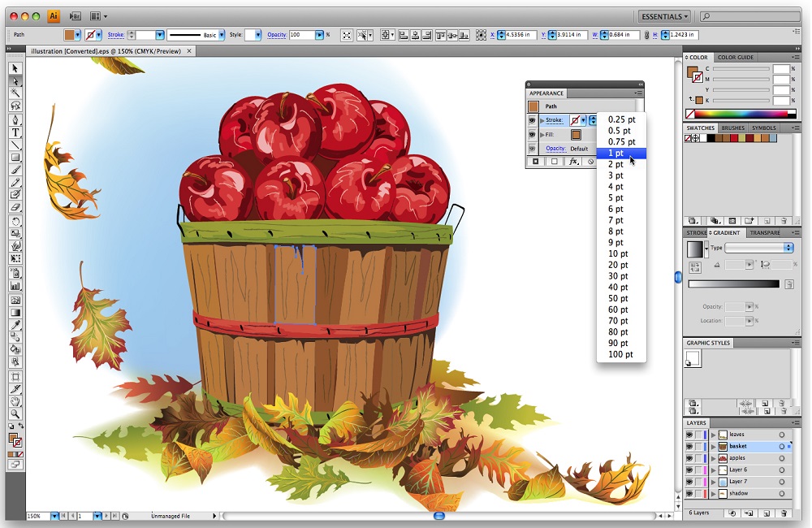Click the ESSENTIALS workspace button
This screenshot has width=812, height=528.
pyautogui.click(x=664, y=15)
